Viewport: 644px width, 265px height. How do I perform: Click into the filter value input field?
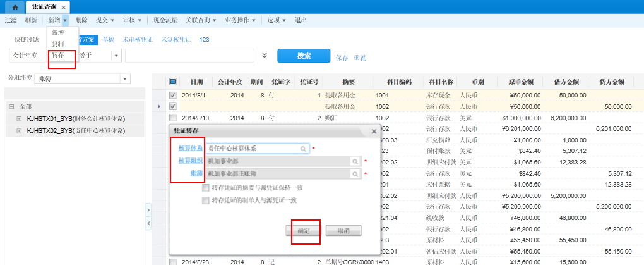coord(189,56)
